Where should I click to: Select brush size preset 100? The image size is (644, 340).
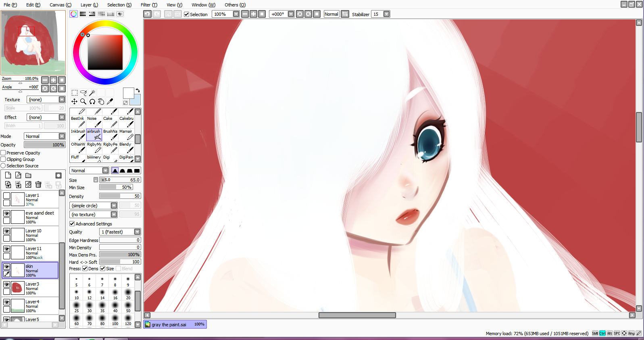point(115,320)
